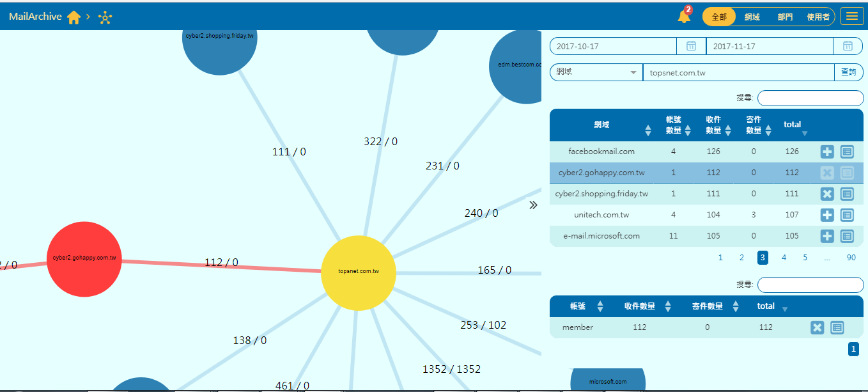This screenshot has height=392, width=868.
Task: Focus the account table search box
Action: click(810, 285)
